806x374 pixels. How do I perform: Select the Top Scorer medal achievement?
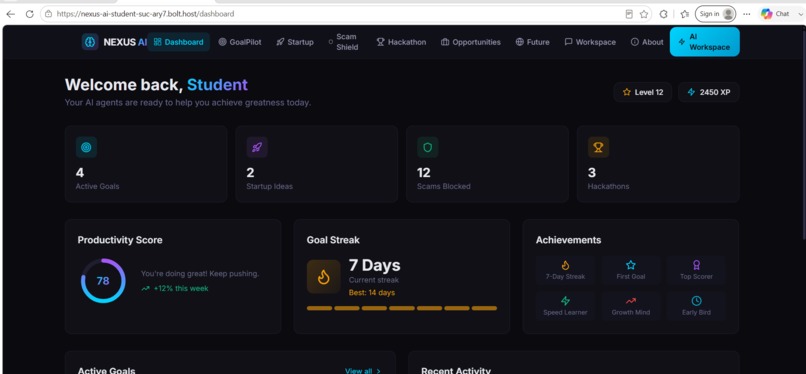pos(696,270)
